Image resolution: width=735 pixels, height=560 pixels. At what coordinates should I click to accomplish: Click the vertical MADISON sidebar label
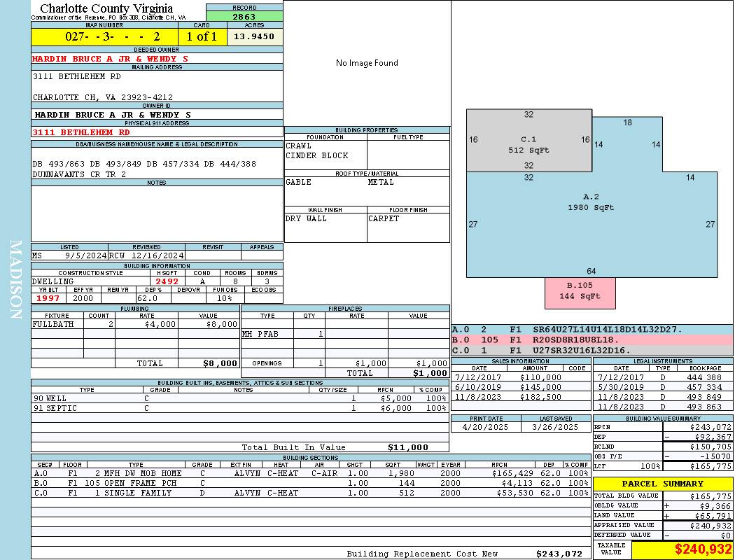15,280
